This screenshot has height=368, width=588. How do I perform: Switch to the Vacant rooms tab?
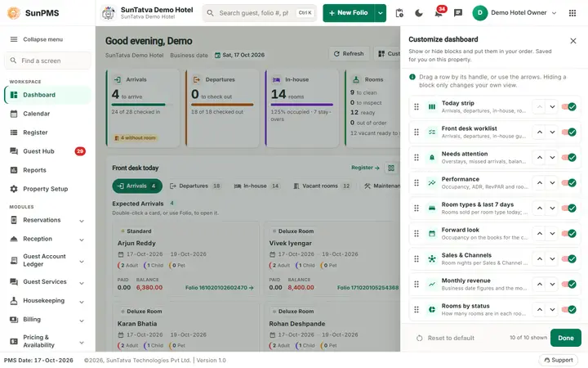coord(322,186)
